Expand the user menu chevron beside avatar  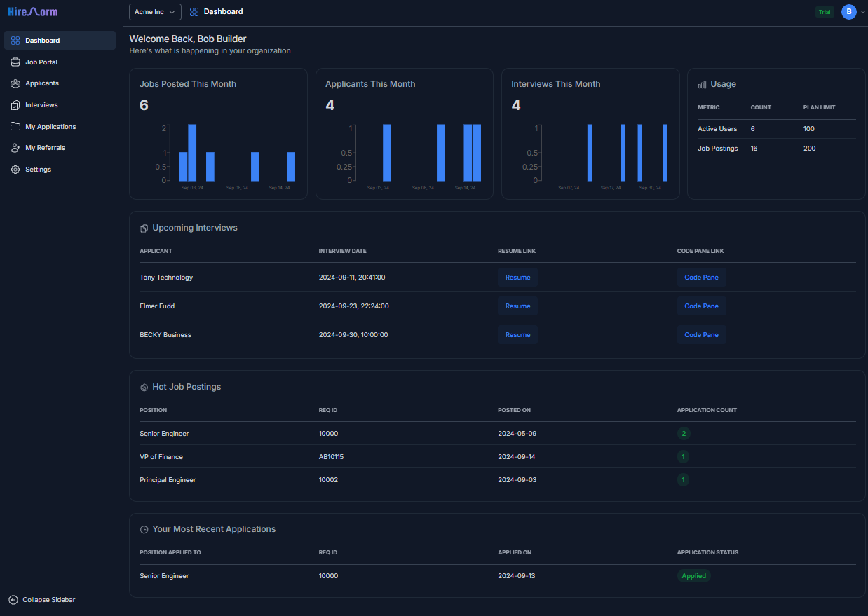862,12
